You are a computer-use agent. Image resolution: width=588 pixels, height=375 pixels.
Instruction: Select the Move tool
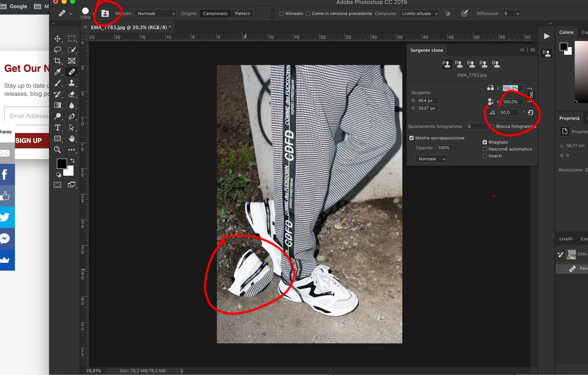point(57,39)
